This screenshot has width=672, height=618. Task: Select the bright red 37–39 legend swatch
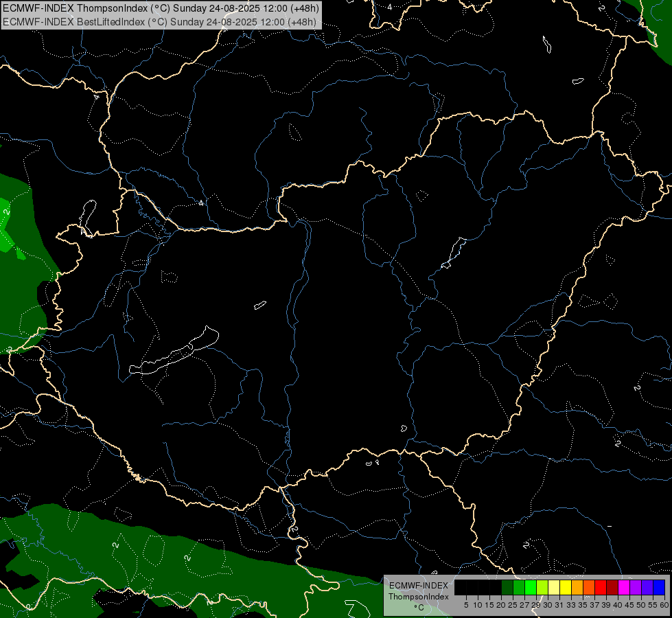pyautogui.click(x=601, y=587)
